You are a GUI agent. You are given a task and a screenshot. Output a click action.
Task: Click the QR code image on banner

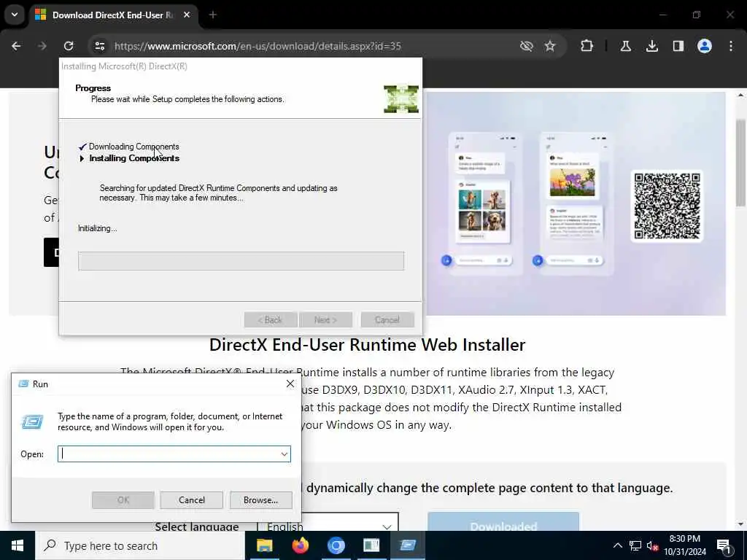point(667,206)
